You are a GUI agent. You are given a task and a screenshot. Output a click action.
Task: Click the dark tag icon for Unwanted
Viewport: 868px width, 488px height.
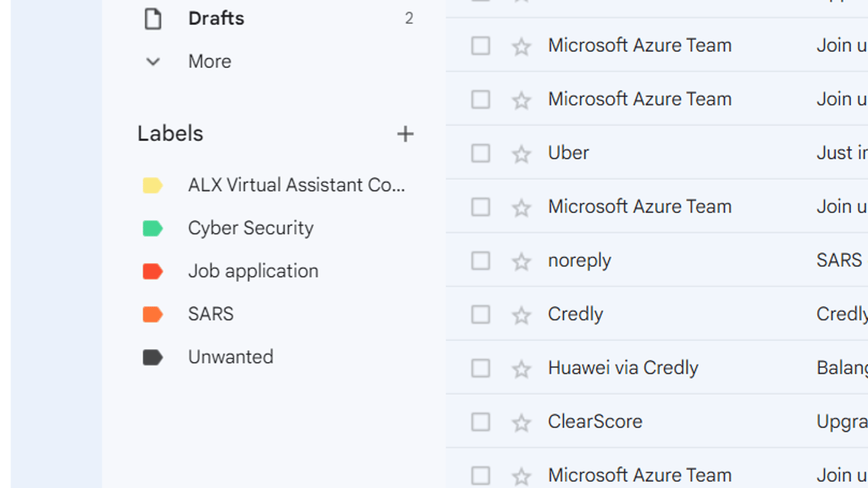tap(153, 358)
